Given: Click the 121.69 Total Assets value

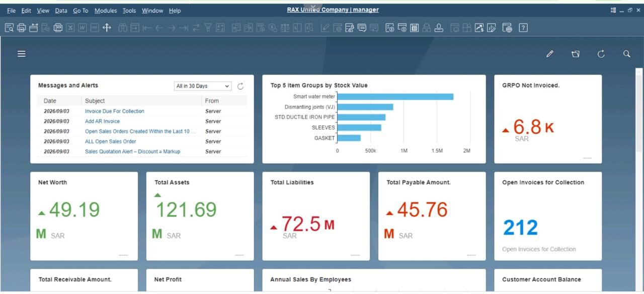Looking at the screenshot, I should tap(186, 210).
